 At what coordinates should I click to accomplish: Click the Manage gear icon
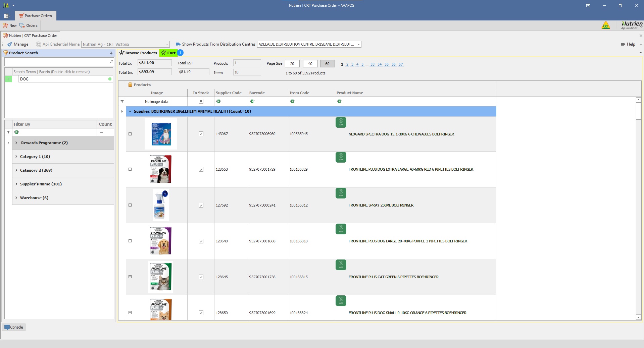pos(10,44)
